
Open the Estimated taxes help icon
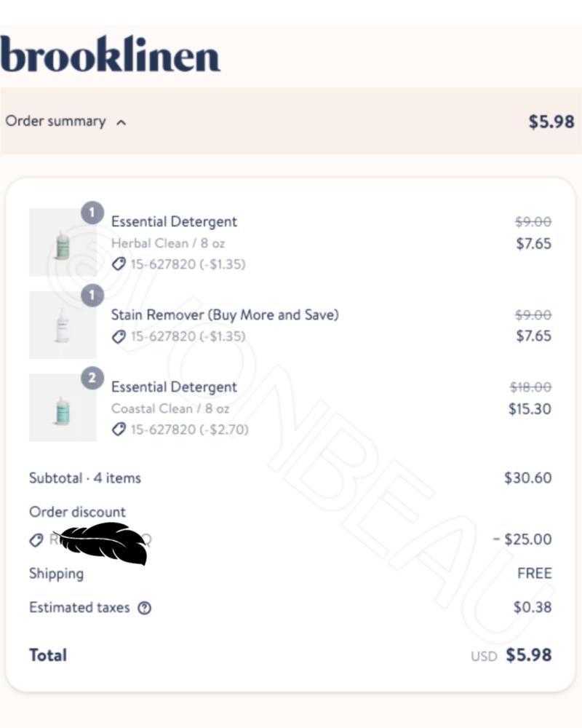[144, 608]
